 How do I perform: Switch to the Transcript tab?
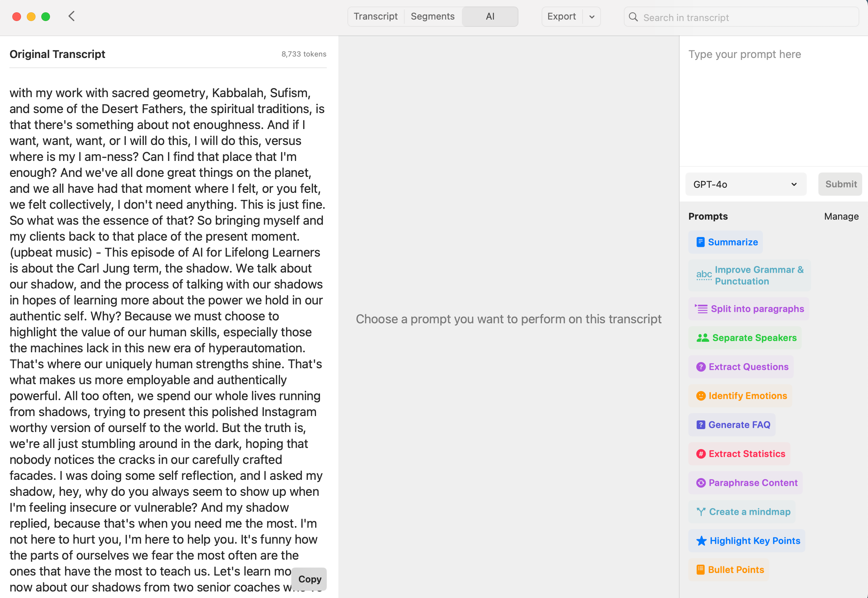pyautogui.click(x=376, y=16)
